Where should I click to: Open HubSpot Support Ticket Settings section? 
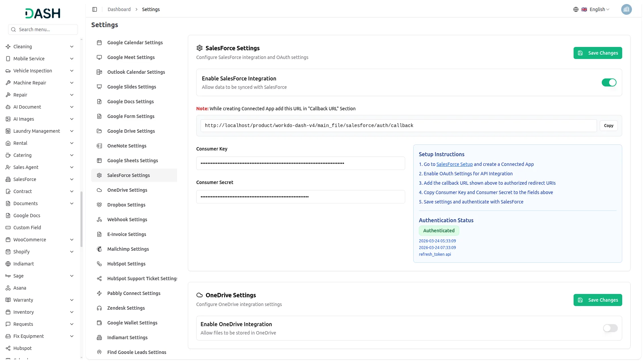pos(134,279)
